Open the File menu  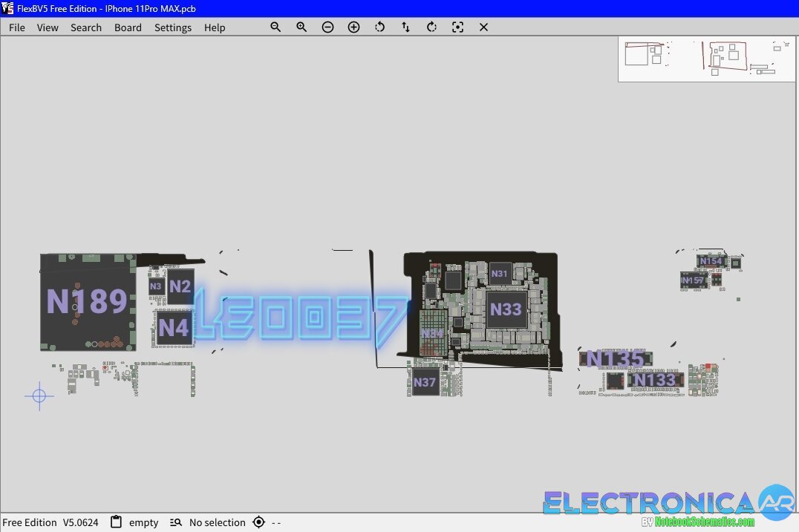click(x=16, y=27)
